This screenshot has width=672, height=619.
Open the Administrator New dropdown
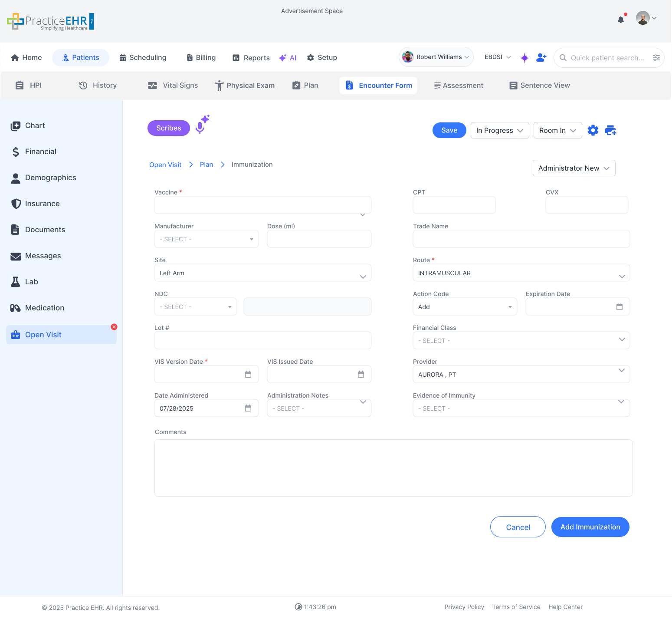(x=574, y=168)
